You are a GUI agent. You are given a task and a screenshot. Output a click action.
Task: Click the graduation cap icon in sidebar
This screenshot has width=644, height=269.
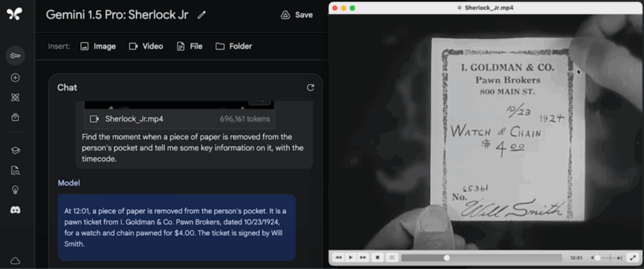(15, 150)
